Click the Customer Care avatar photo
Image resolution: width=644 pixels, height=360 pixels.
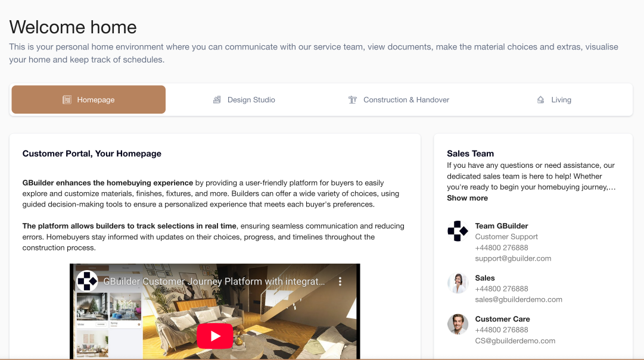(x=458, y=324)
